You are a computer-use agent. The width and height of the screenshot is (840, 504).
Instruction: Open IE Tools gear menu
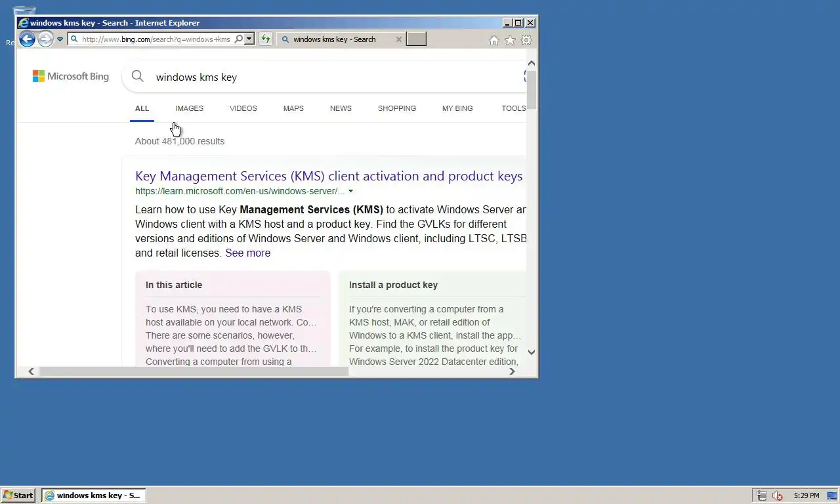coord(526,41)
